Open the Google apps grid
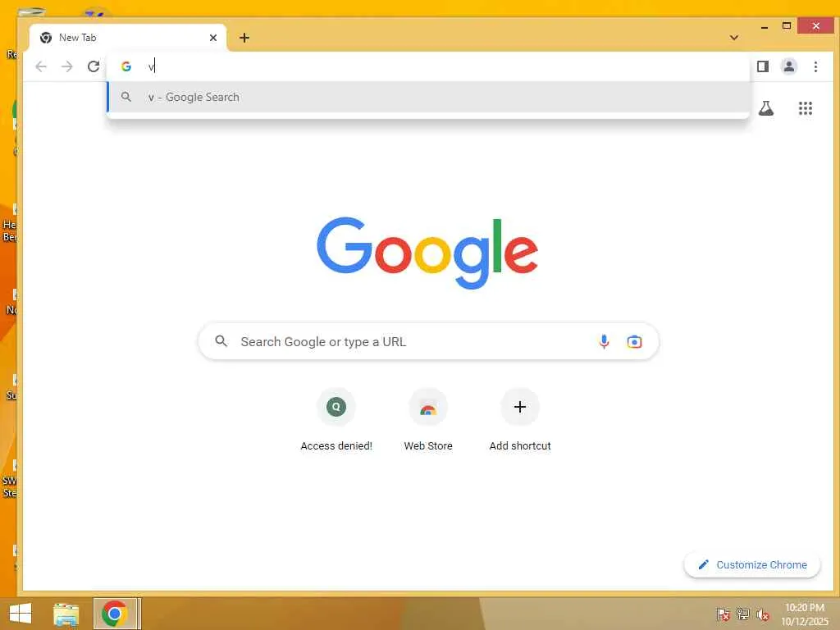Image resolution: width=840 pixels, height=630 pixels. tap(806, 108)
